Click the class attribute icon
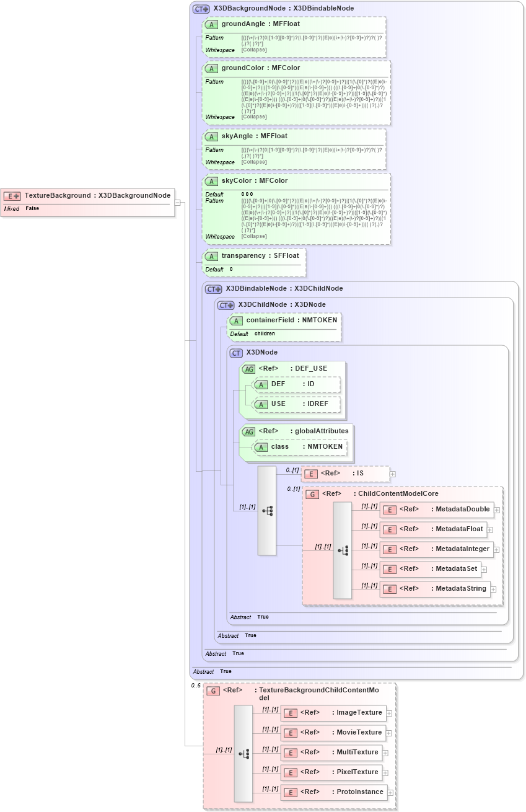This screenshot has height=812, width=526. 261,447
